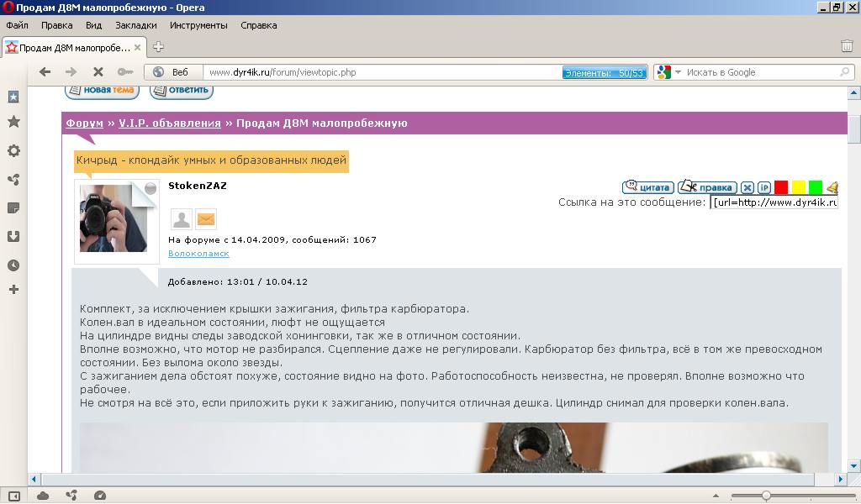Click the green moderation square
Screen dimensions: 861x504
point(816,187)
